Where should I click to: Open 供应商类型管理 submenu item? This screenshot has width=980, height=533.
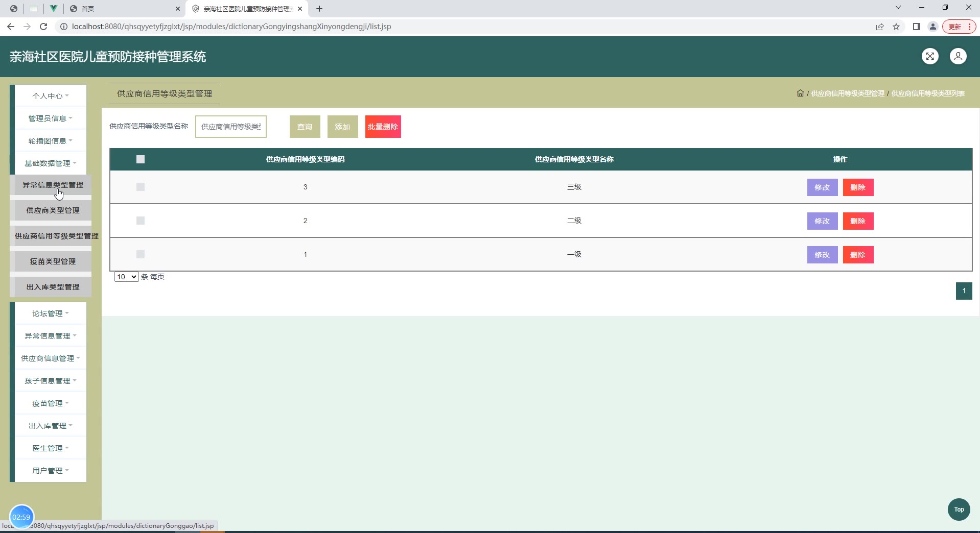pyautogui.click(x=53, y=210)
